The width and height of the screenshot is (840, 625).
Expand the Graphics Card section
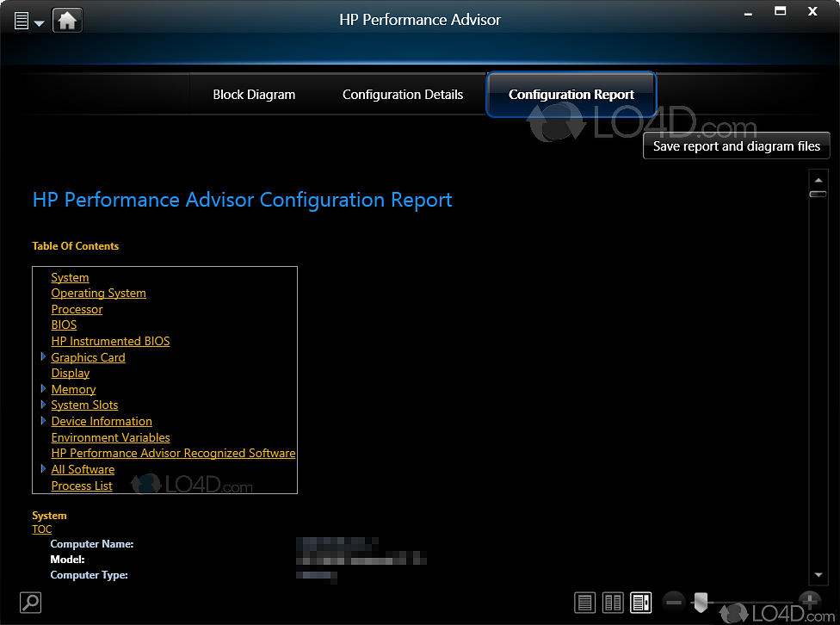pos(42,356)
